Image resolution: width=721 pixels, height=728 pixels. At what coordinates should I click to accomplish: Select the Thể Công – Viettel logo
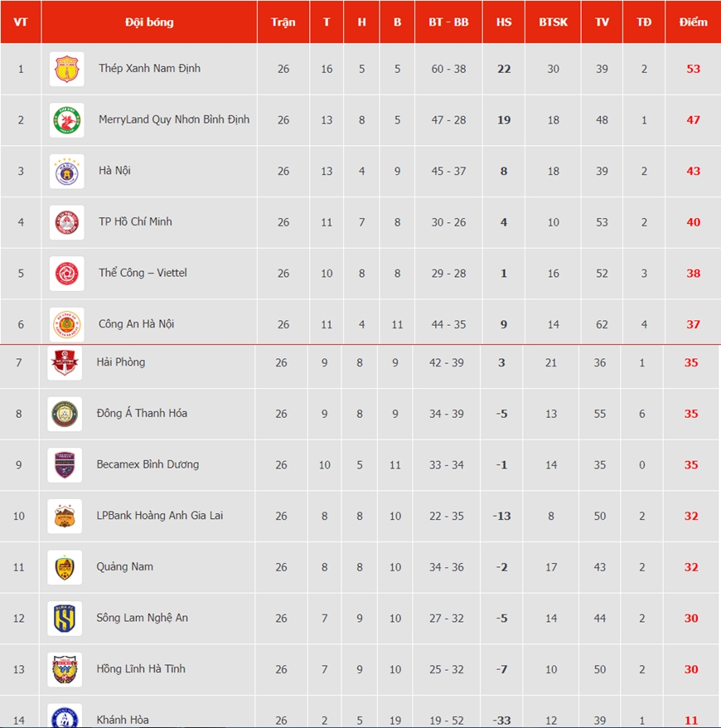[67, 274]
